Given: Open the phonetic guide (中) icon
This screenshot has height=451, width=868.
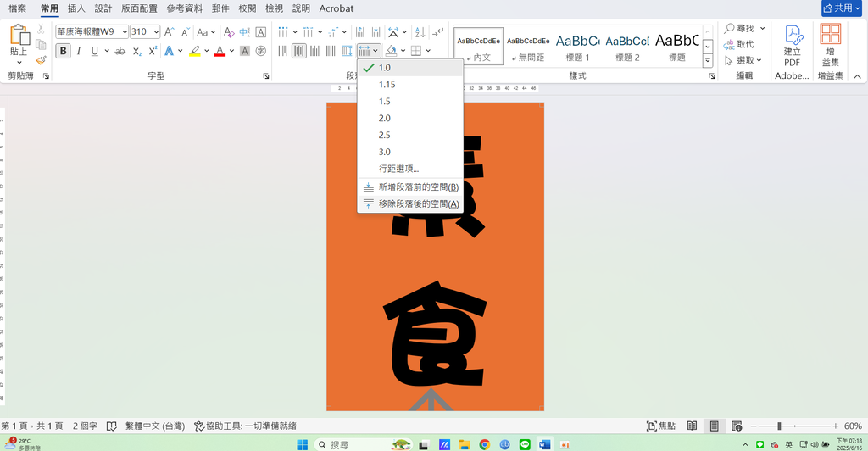Looking at the screenshot, I should click(244, 32).
